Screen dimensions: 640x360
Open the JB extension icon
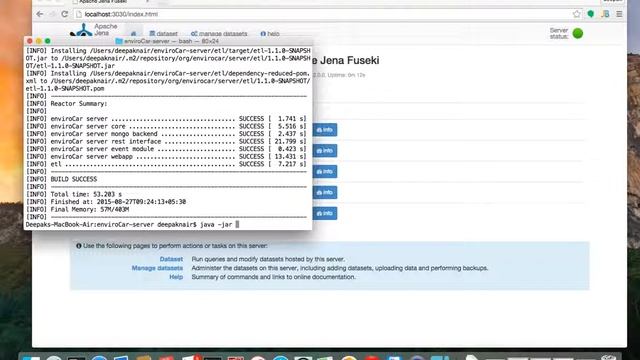[x=605, y=14]
